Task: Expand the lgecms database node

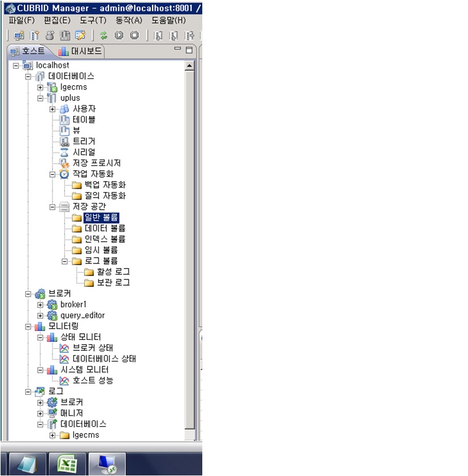Action: [x=40, y=87]
